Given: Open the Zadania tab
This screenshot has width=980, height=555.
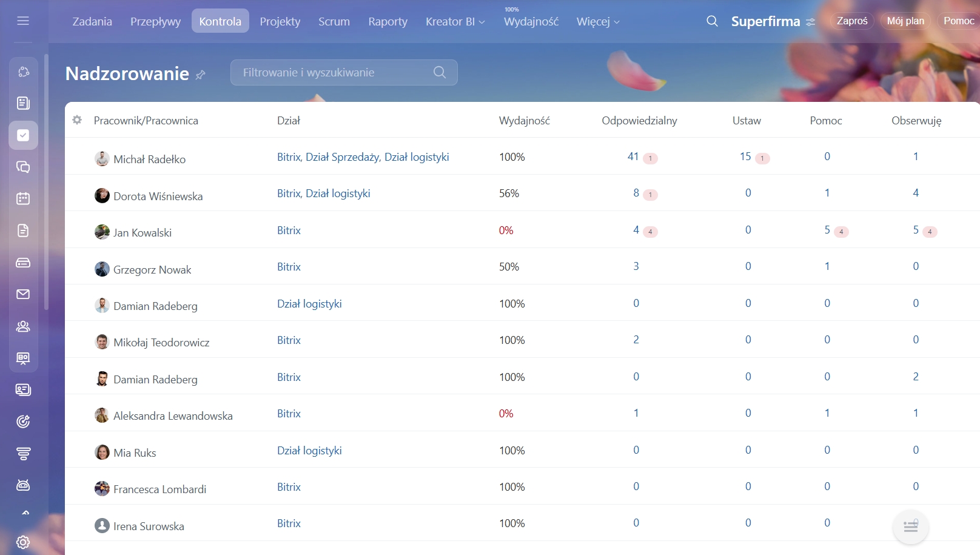Looking at the screenshot, I should tap(92, 21).
